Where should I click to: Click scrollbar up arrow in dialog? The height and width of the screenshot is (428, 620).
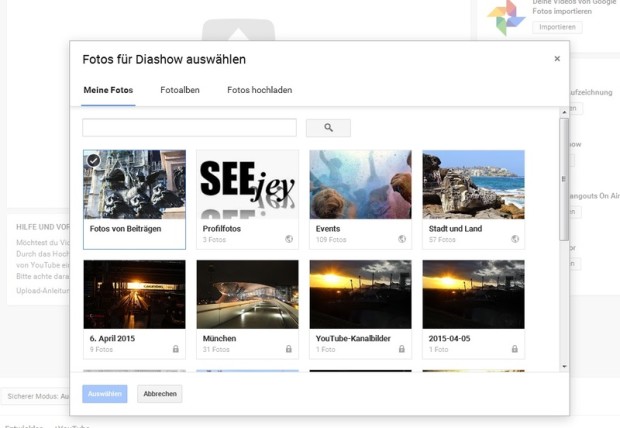tap(564, 113)
